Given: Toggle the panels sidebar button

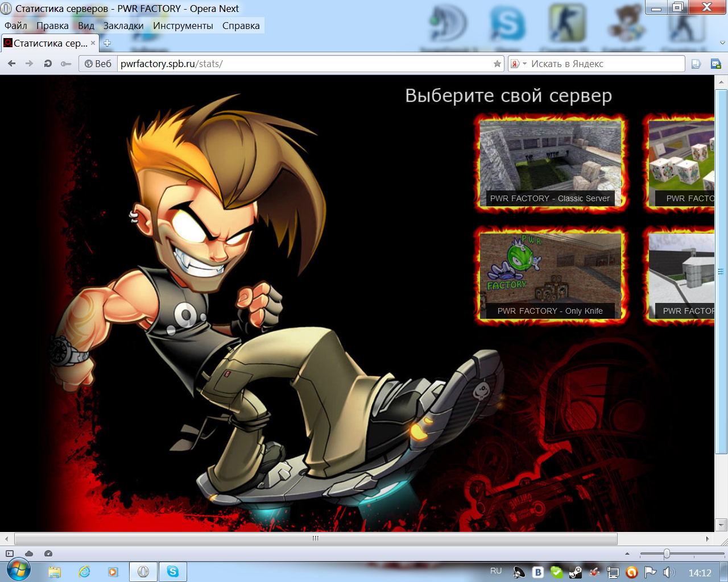Looking at the screenshot, I should [9, 554].
